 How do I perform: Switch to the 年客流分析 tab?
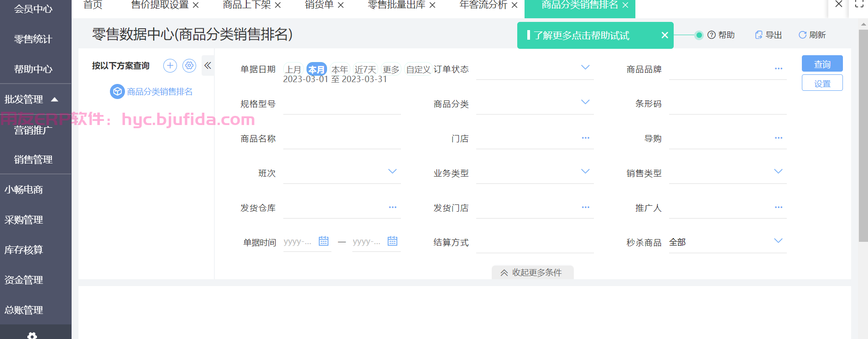click(483, 5)
